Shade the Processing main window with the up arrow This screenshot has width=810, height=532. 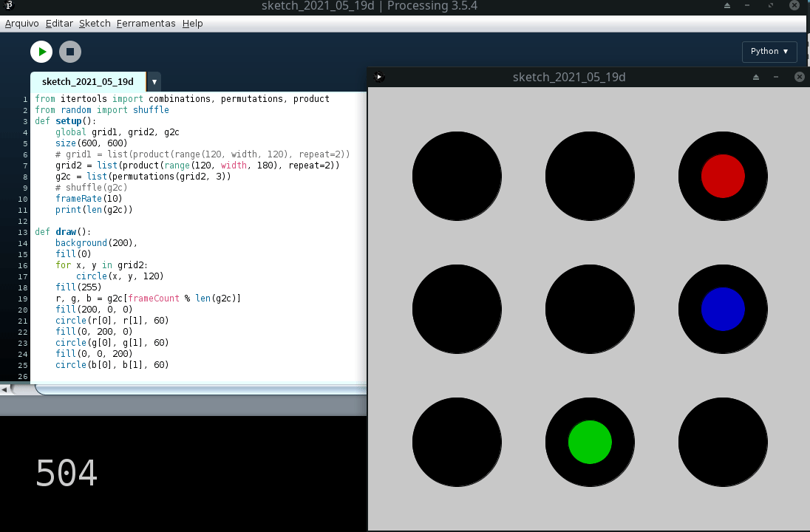[x=726, y=5]
